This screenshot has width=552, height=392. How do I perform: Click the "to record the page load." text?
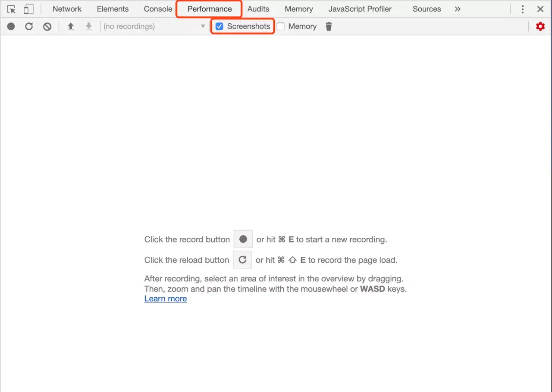(x=353, y=260)
